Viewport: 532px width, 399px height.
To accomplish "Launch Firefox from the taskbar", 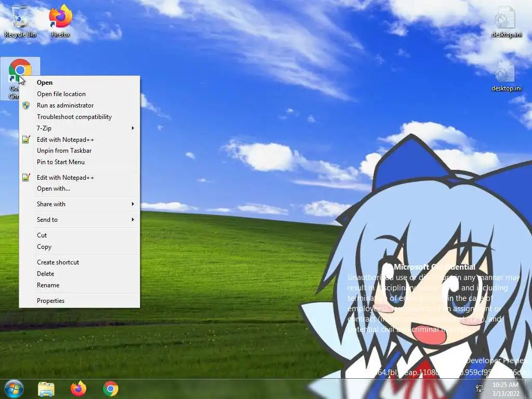I will (78, 389).
